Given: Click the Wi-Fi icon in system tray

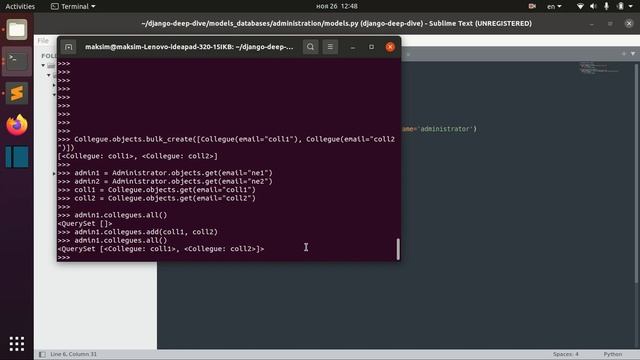Looking at the screenshot, I should (x=580, y=6).
